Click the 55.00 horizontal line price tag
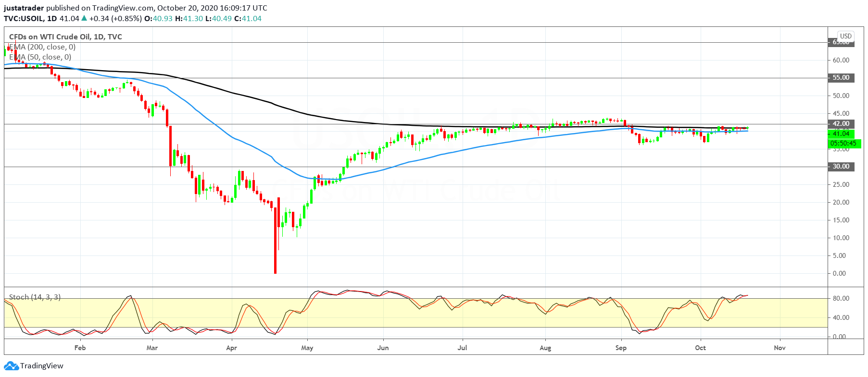Image resolution: width=868 pixels, height=377 pixels. coord(841,78)
